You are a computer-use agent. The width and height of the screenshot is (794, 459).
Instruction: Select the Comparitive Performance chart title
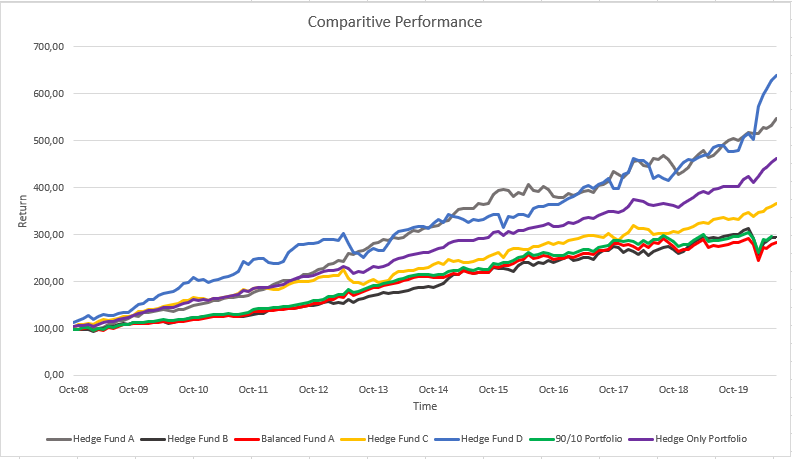[397, 21]
